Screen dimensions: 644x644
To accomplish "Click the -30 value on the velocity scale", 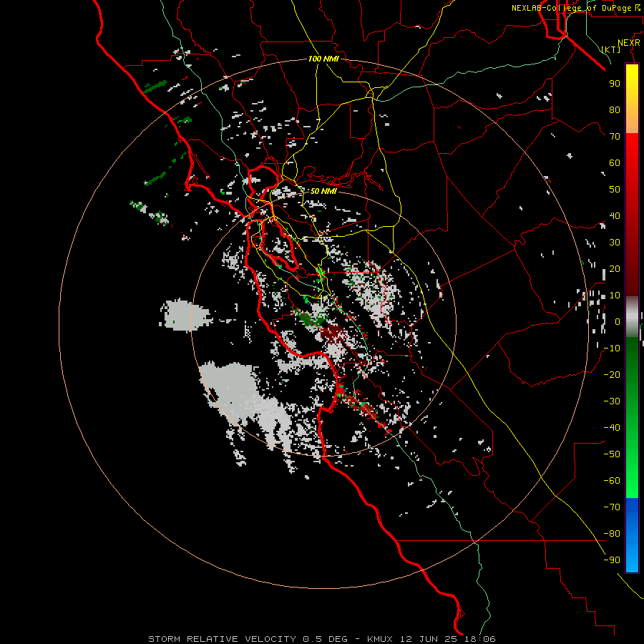I will [x=612, y=401].
